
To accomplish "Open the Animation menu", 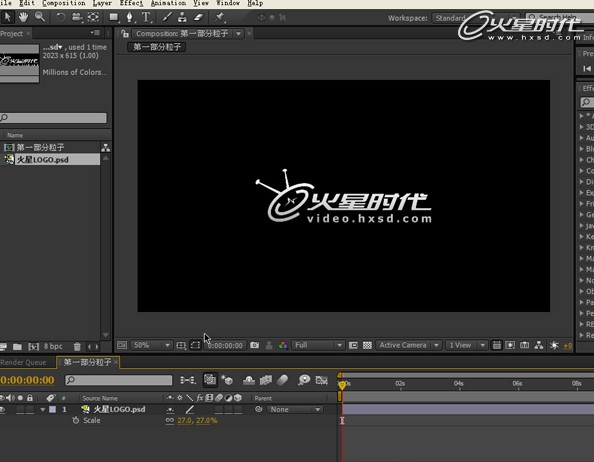I will (x=168, y=3).
